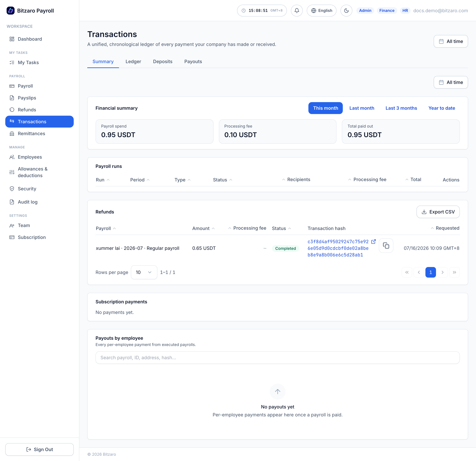This screenshot has height=461, width=476.
Task: Click the docs.demo@bitzaro.com account email
Action: click(x=440, y=10)
